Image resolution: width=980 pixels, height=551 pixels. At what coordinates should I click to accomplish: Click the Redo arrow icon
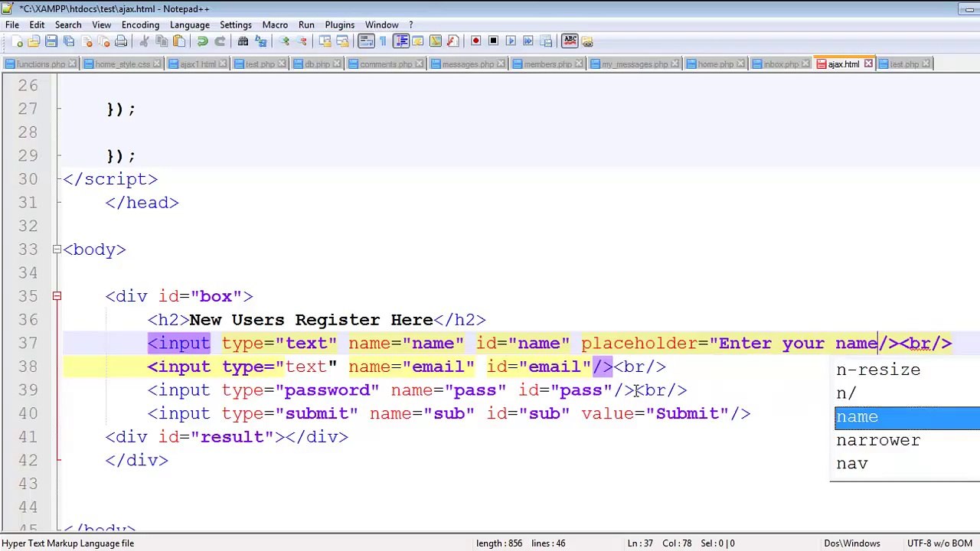point(220,41)
